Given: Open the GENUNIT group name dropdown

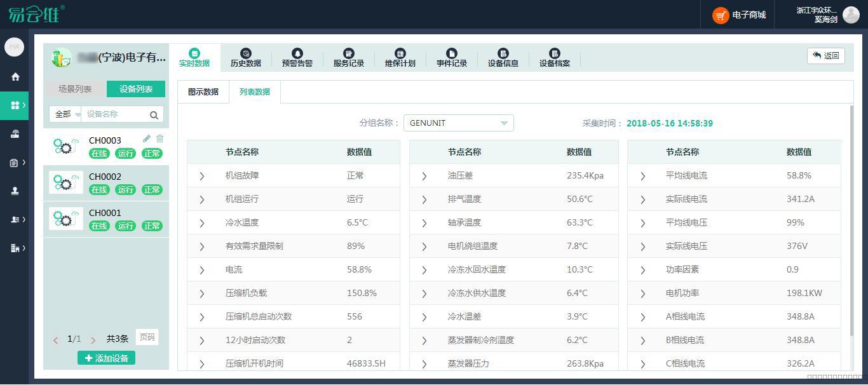Looking at the screenshot, I should pos(459,123).
